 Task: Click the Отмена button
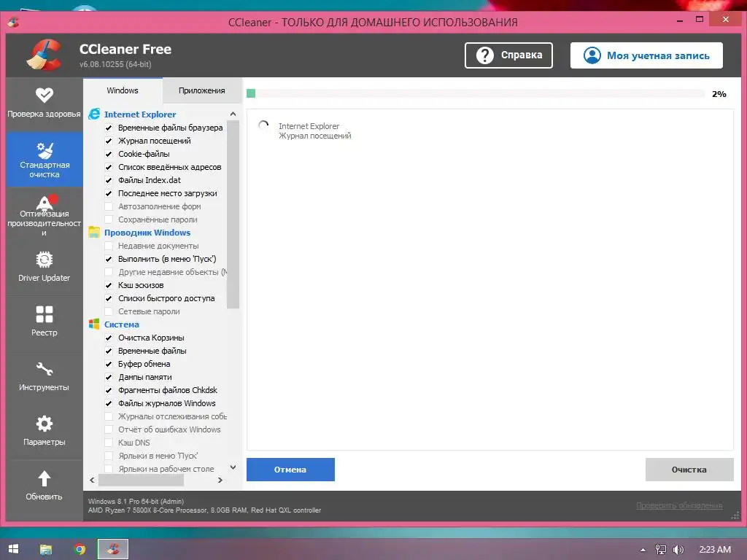coord(290,470)
